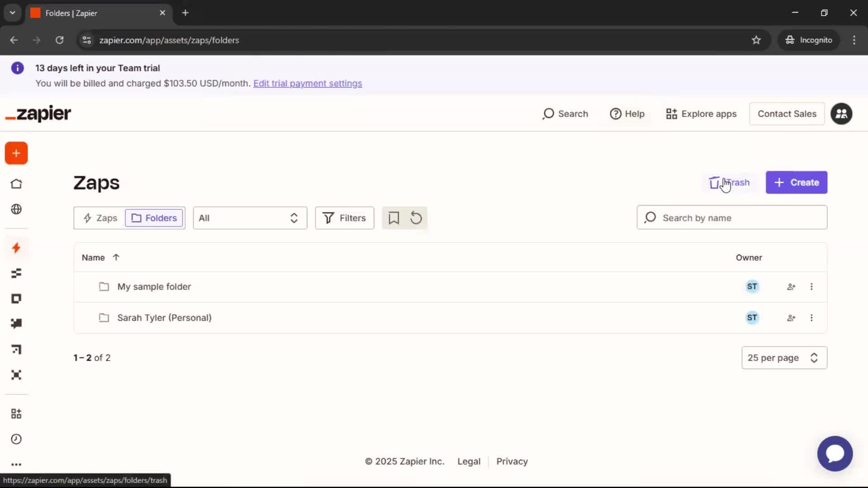
Task: Bookmark this page with the star icon
Action: [x=756, y=40]
